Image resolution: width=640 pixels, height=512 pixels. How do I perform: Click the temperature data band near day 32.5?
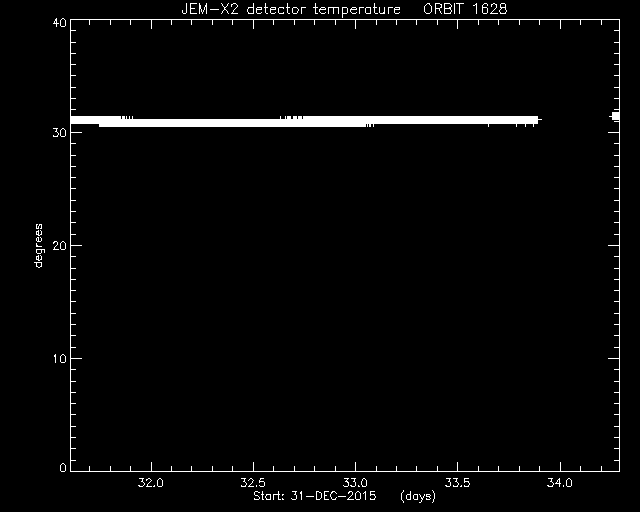pyautogui.click(x=253, y=122)
